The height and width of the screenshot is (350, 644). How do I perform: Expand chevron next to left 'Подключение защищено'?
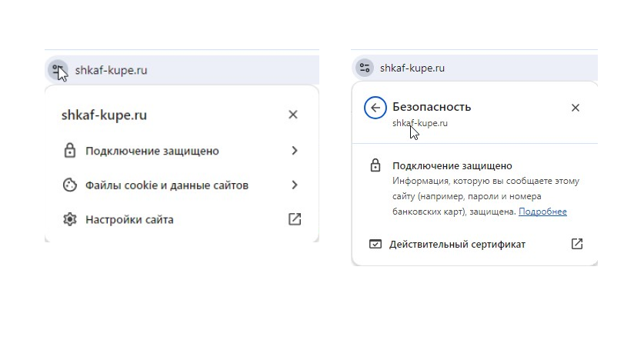295,151
